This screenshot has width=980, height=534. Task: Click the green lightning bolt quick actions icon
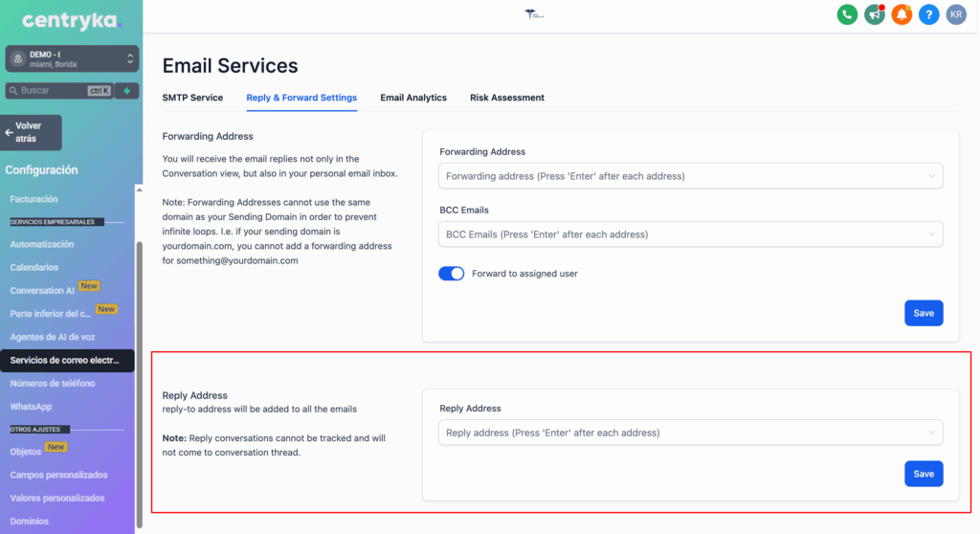pos(126,91)
